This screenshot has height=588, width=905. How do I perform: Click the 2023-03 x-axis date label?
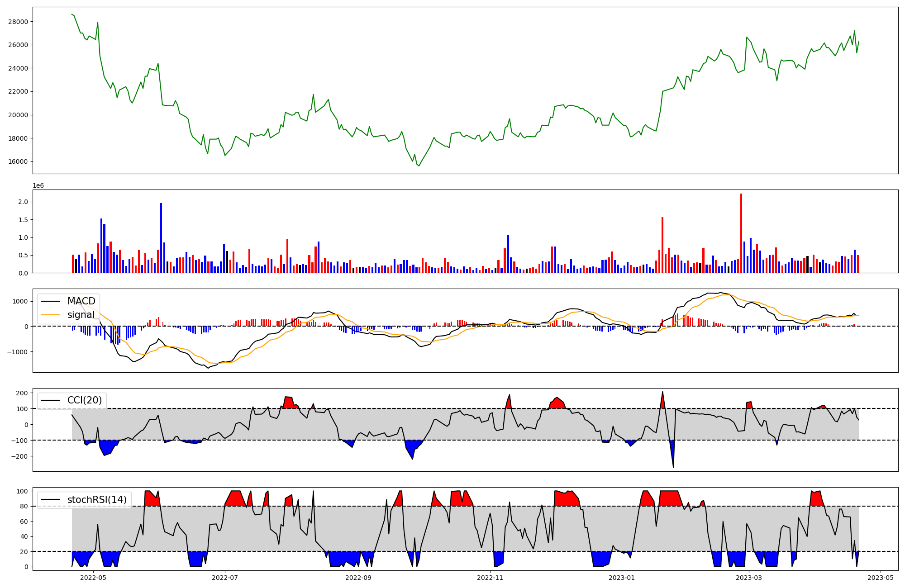749,578
